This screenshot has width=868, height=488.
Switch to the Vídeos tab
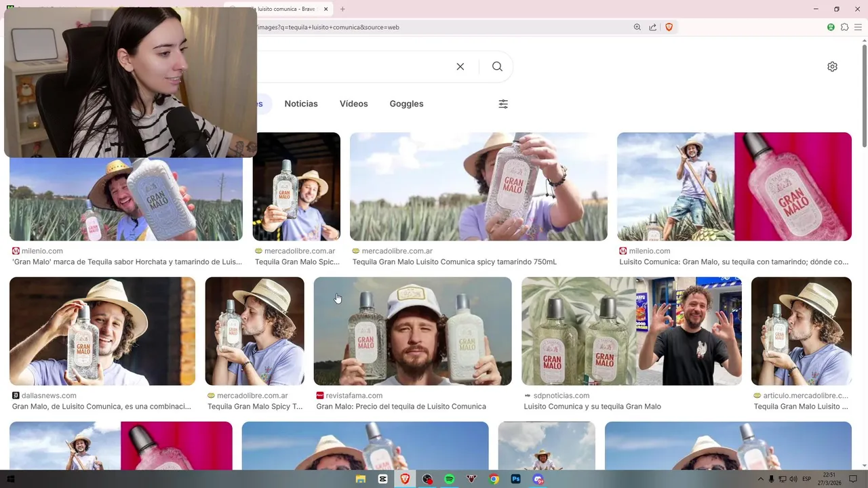(354, 104)
